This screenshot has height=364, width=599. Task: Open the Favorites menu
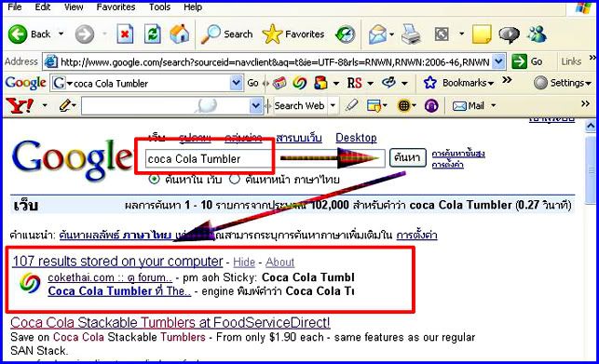pyautogui.click(x=116, y=7)
